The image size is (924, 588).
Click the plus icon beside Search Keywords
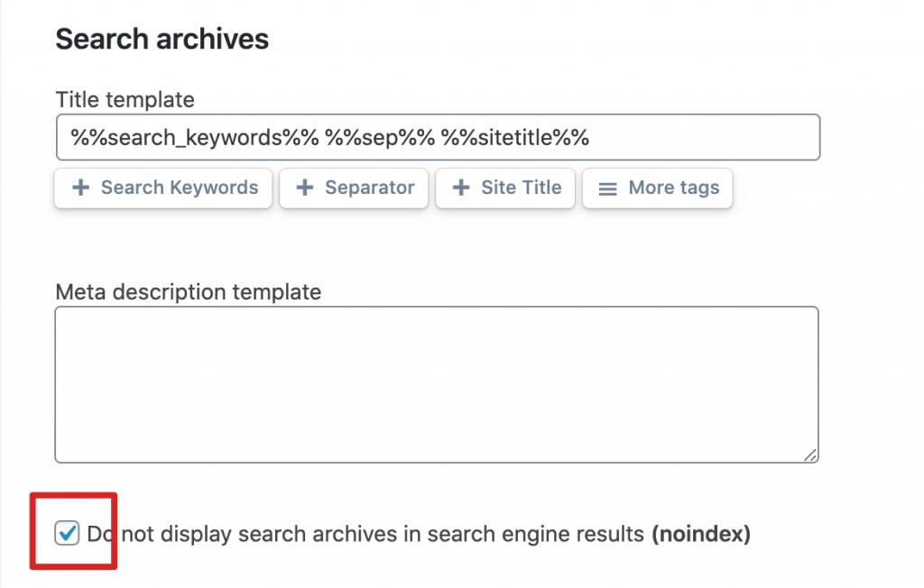coord(80,188)
